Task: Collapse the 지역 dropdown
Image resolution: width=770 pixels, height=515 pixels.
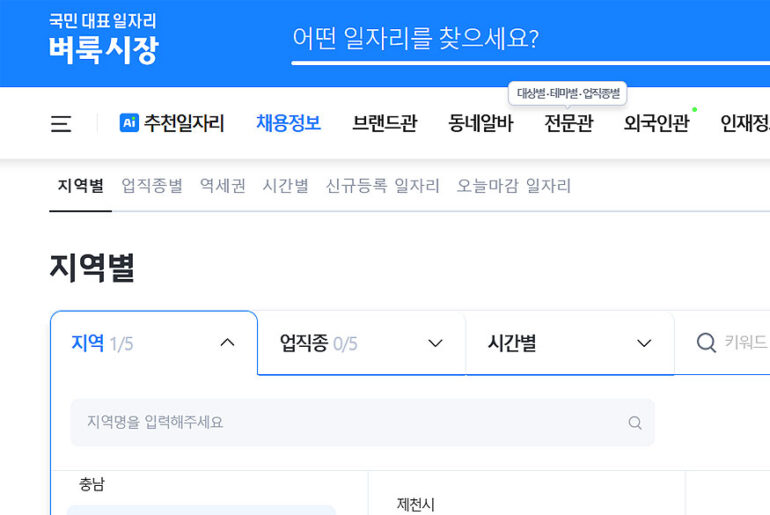Action: tap(227, 343)
